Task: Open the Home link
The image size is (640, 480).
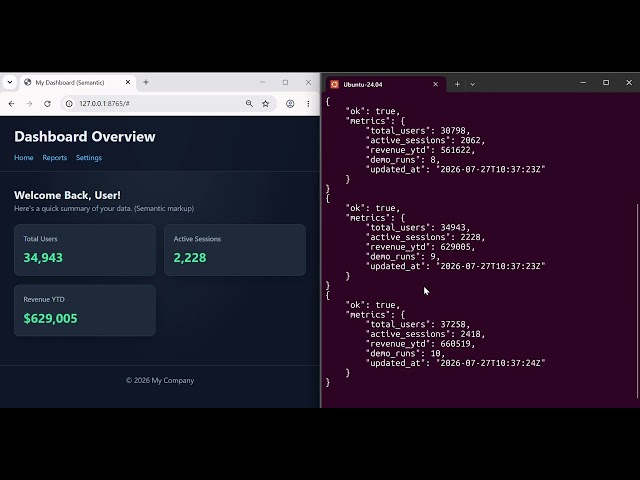Action: (x=24, y=158)
